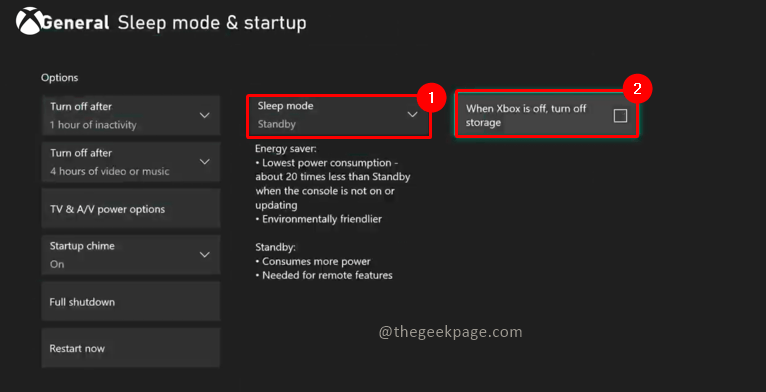The width and height of the screenshot is (766, 392).
Task: Click the Energy saver description text
Action: pos(333,183)
